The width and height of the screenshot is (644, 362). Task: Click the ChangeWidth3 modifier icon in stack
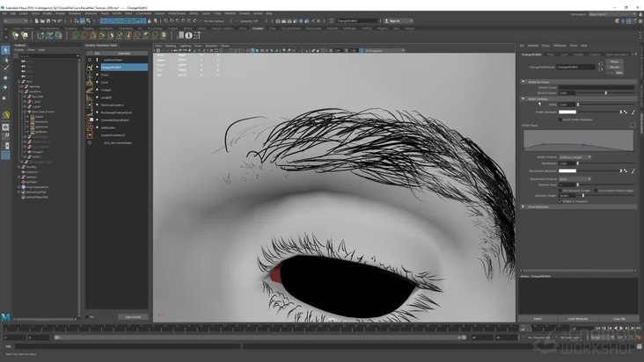[90, 67]
